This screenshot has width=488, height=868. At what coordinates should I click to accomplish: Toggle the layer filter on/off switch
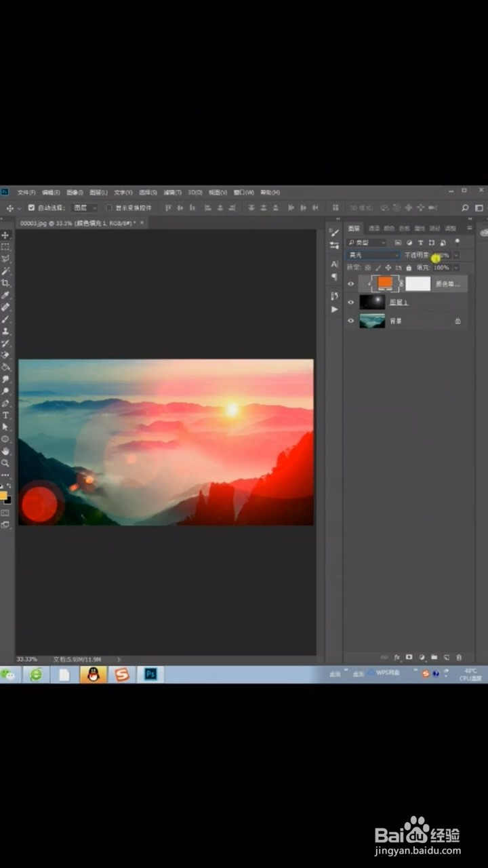click(457, 241)
